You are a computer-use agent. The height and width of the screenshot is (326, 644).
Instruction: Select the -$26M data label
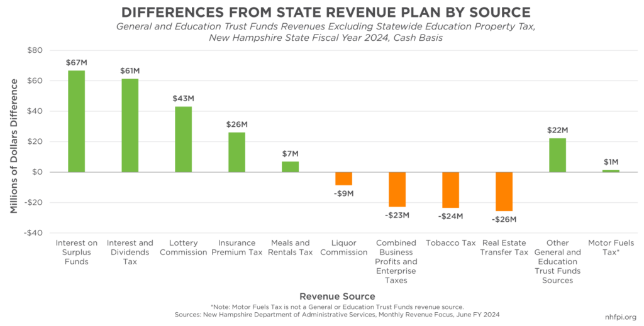(504, 219)
